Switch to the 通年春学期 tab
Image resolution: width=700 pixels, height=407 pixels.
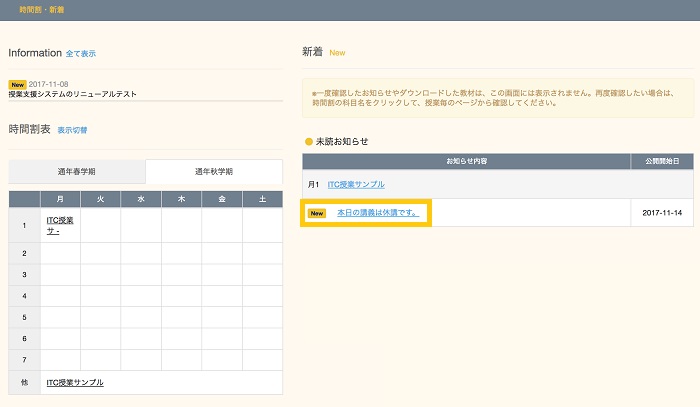coord(77,172)
